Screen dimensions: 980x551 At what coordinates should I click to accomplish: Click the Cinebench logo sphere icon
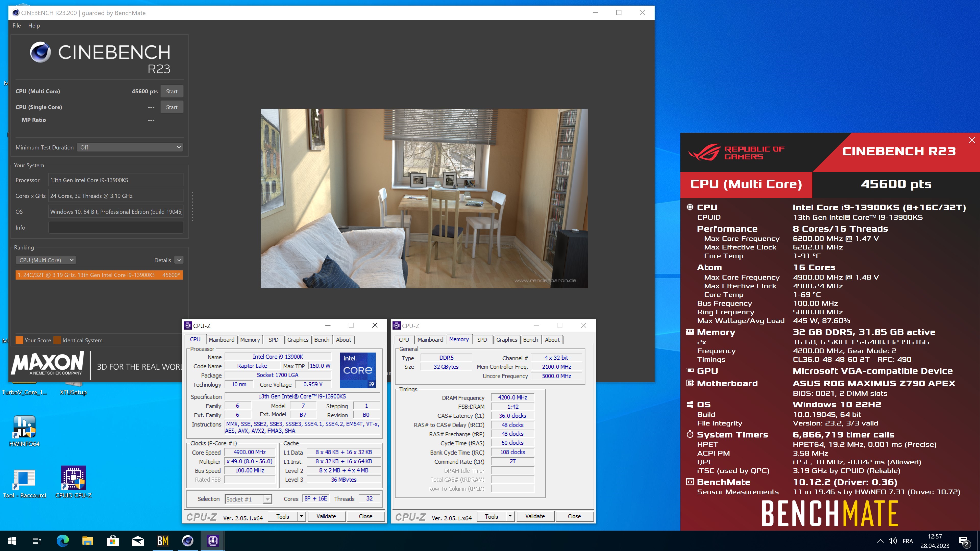click(40, 52)
